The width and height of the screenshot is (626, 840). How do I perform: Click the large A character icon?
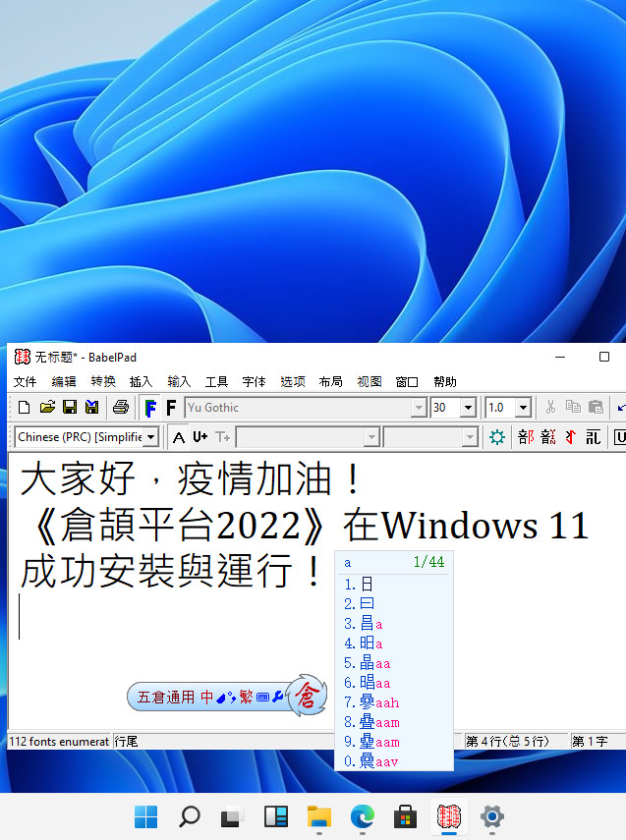[x=179, y=437]
